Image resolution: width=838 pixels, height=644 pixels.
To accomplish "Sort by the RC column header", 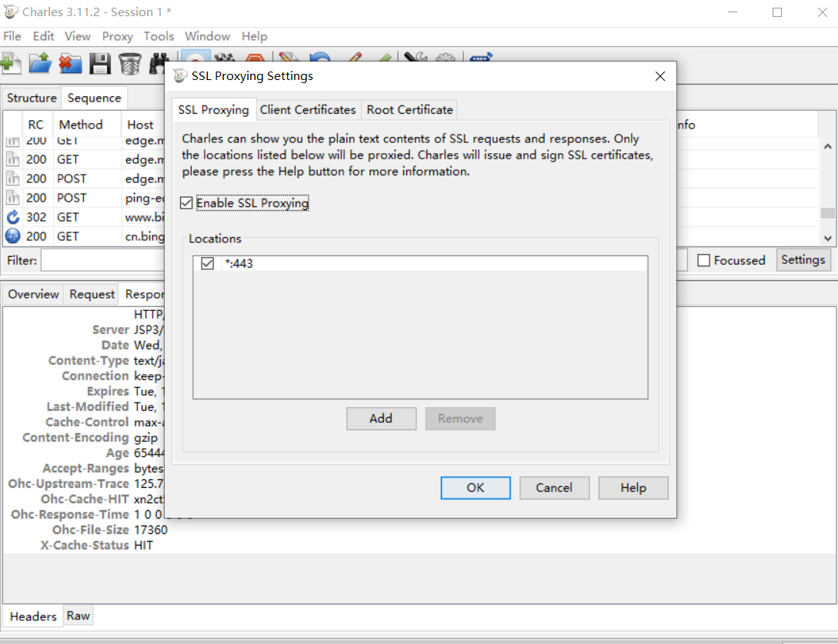I will click(x=36, y=125).
